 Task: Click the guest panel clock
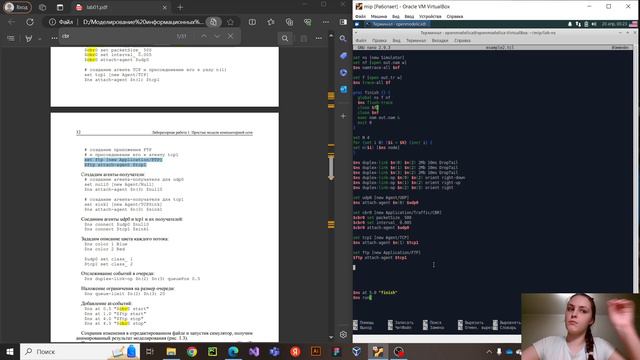coord(614,24)
